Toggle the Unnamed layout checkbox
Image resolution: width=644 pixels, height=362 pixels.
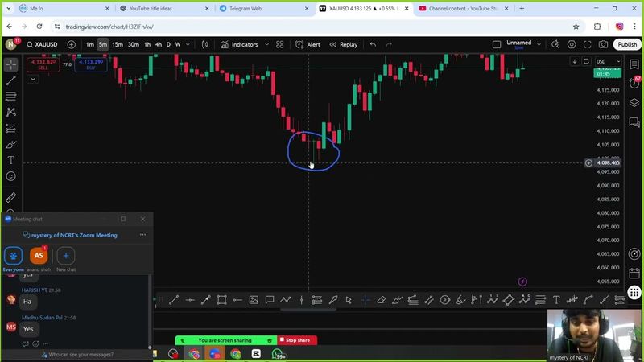pos(497,45)
